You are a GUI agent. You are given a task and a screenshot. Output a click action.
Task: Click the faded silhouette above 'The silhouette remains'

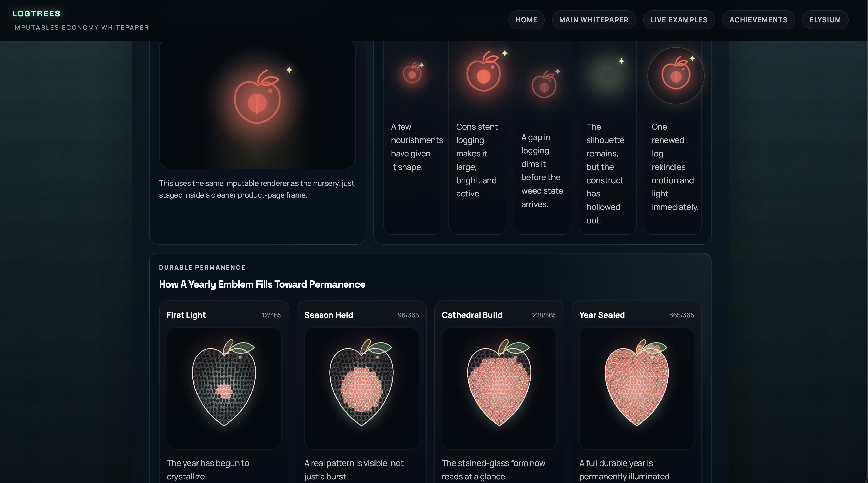[x=607, y=75]
